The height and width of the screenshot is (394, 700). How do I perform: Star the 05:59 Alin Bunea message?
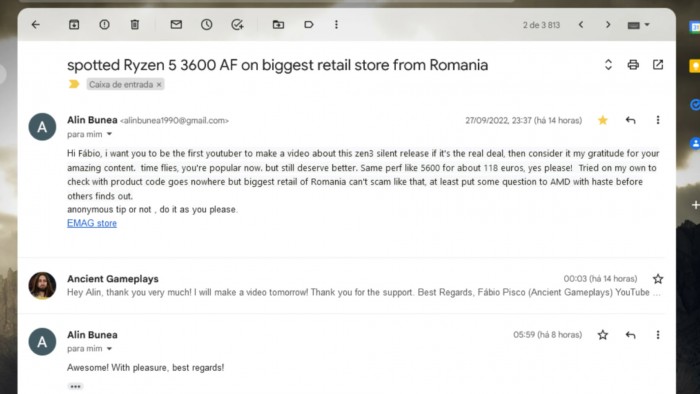pyautogui.click(x=603, y=335)
